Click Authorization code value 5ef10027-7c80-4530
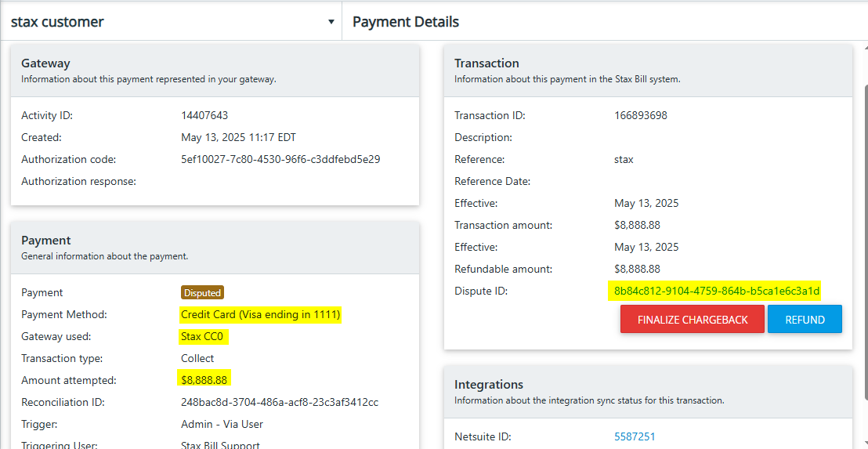868x449 pixels. [280, 159]
